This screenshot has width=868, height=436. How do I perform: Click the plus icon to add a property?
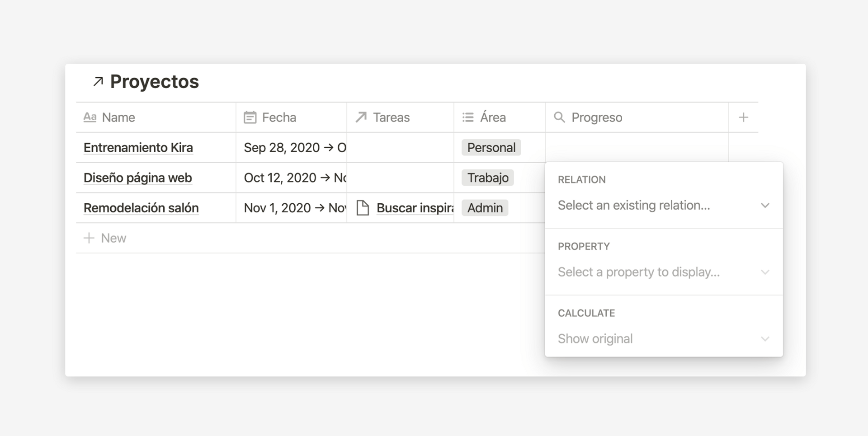[743, 117]
